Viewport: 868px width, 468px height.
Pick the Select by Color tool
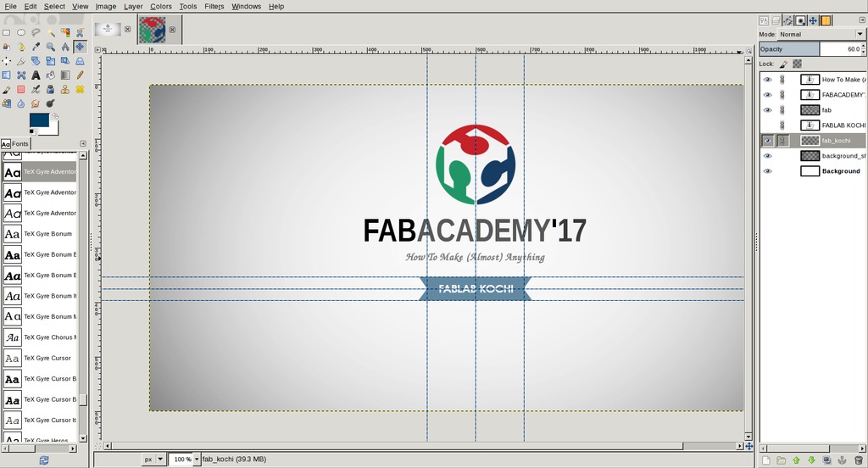pos(65,32)
